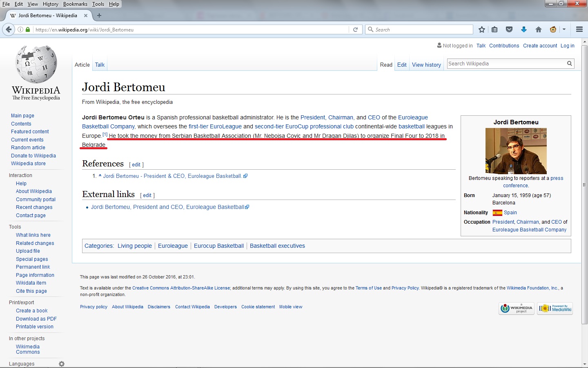588x368 pixels.
Task: Expand the toolbar extension dropdown arrow
Action: tap(564, 29)
